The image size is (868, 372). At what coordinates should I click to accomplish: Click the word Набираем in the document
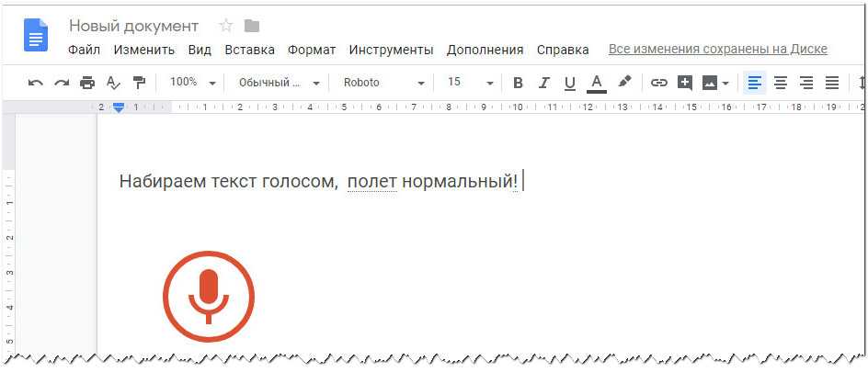click(164, 181)
